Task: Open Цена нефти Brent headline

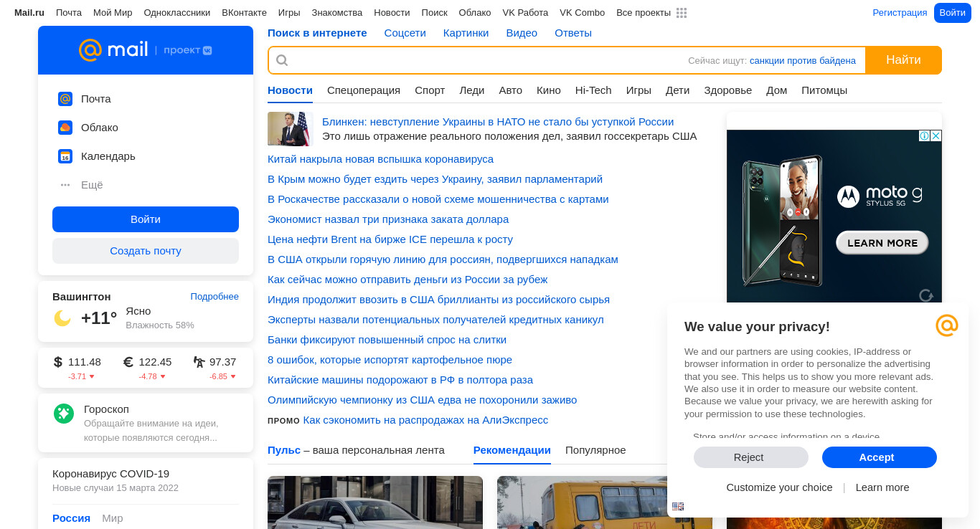Action: click(x=390, y=239)
